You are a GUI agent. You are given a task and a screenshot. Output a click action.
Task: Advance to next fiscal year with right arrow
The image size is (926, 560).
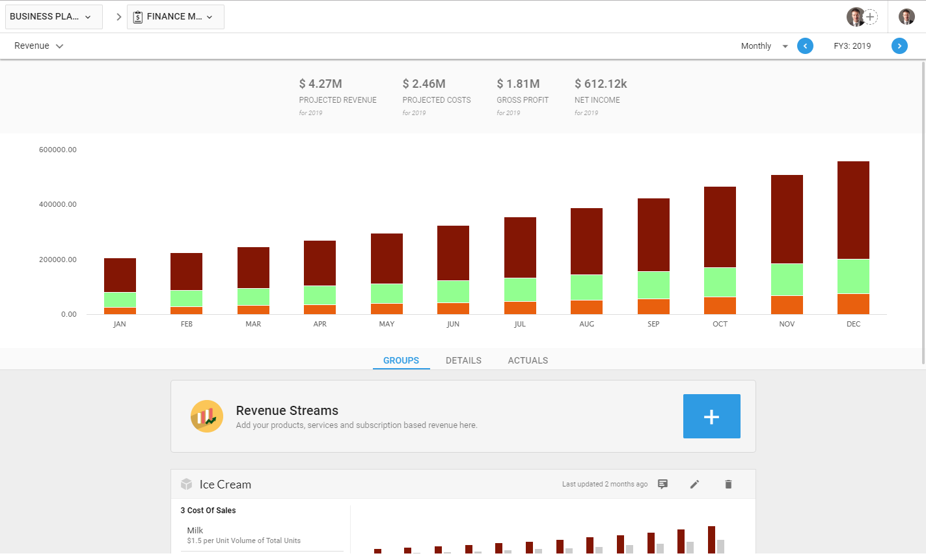click(x=899, y=46)
